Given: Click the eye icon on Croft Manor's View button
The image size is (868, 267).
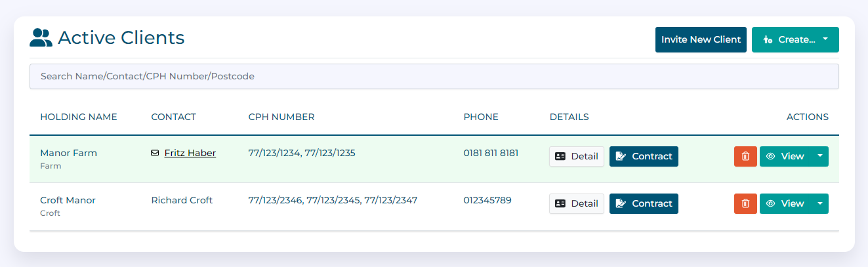Looking at the screenshot, I should [x=771, y=203].
